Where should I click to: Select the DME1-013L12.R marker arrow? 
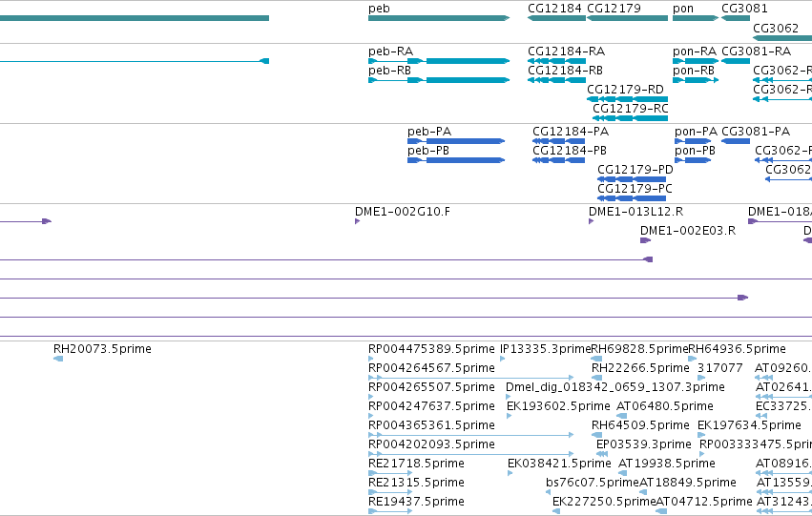(x=591, y=221)
